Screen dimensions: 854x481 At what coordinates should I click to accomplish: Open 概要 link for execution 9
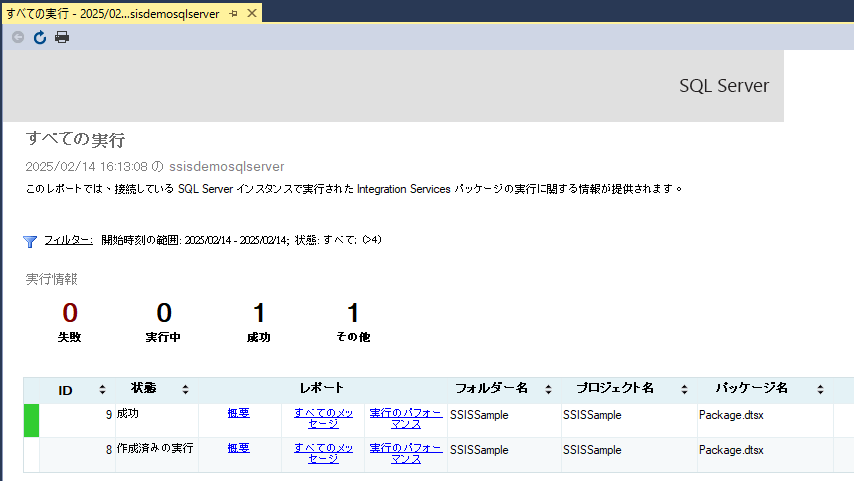pyautogui.click(x=239, y=413)
